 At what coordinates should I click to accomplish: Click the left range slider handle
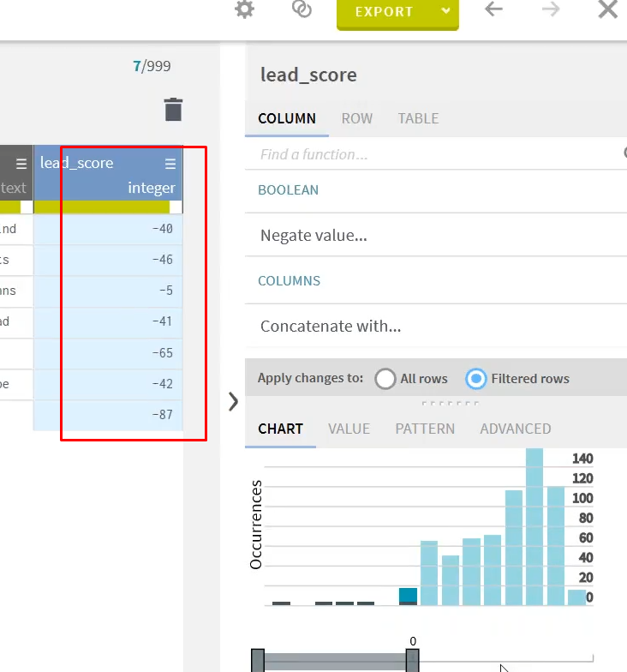coord(258,660)
